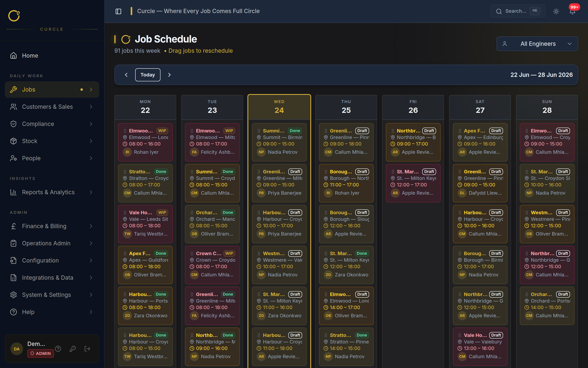Screen dimensions: 588x368
Task: Select the Friday 26 column header
Action: tap(413, 107)
